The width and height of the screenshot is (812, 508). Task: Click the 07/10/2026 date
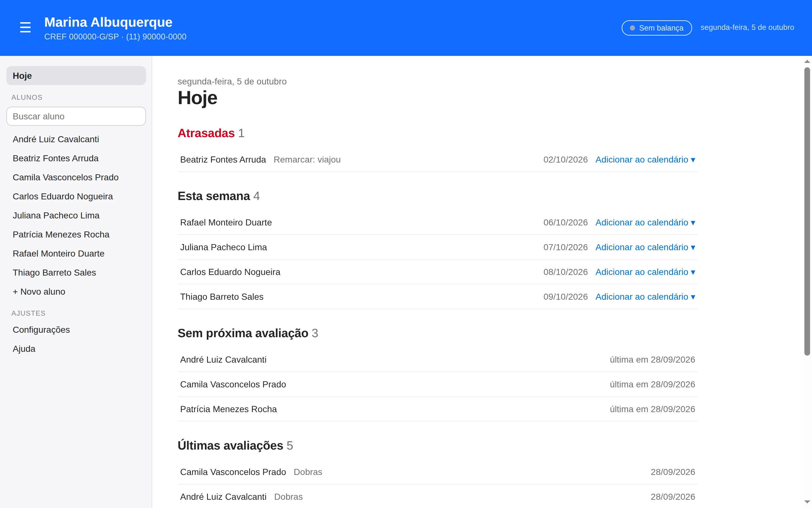[565, 247]
